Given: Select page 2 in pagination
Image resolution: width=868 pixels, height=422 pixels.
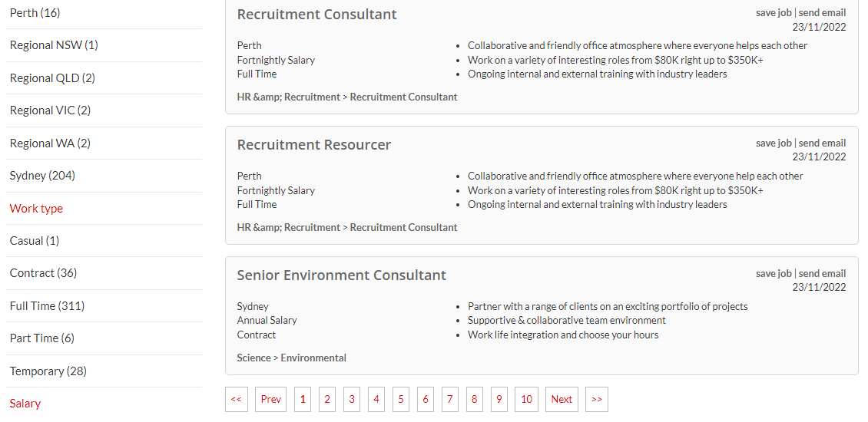Looking at the screenshot, I should tap(327, 399).
